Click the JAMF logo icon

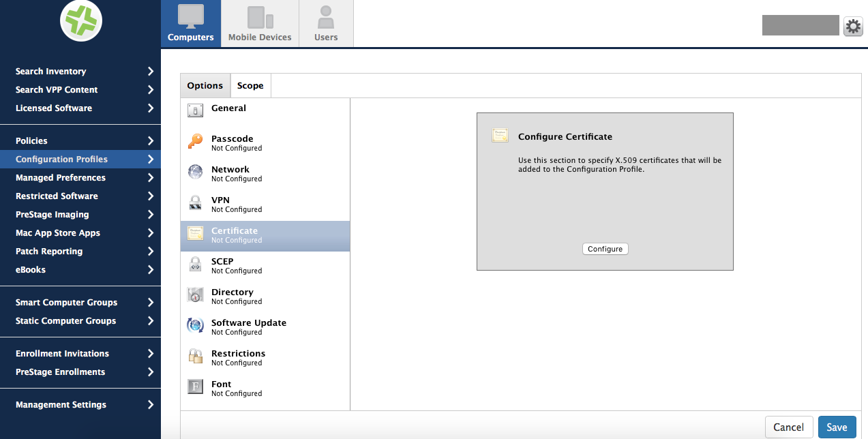[81, 21]
